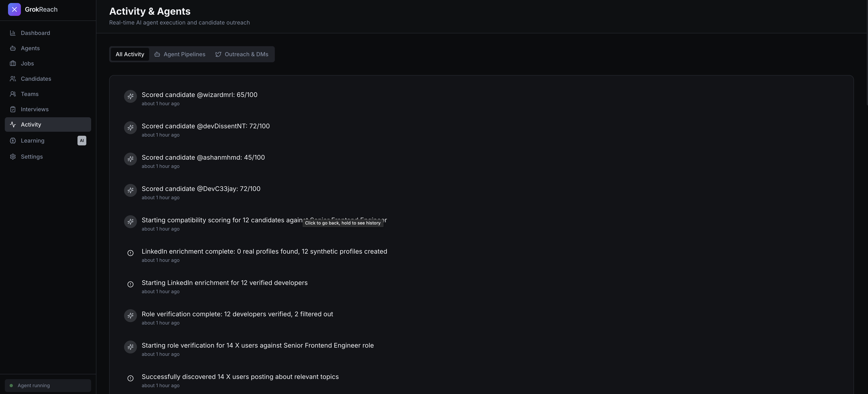Click the info icon beside LinkedIn enrichment complete
Screen dimensions: 868x394
[130, 253]
